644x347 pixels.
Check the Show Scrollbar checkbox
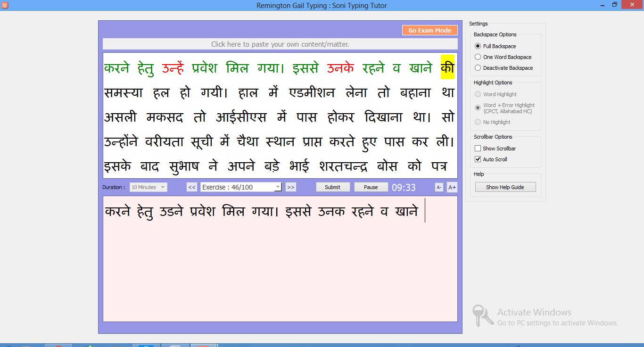(x=478, y=148)
